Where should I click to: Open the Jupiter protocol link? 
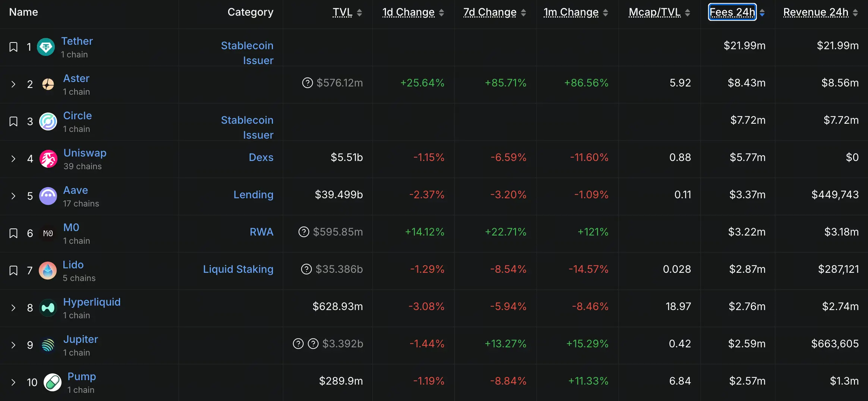pos(81,339)
